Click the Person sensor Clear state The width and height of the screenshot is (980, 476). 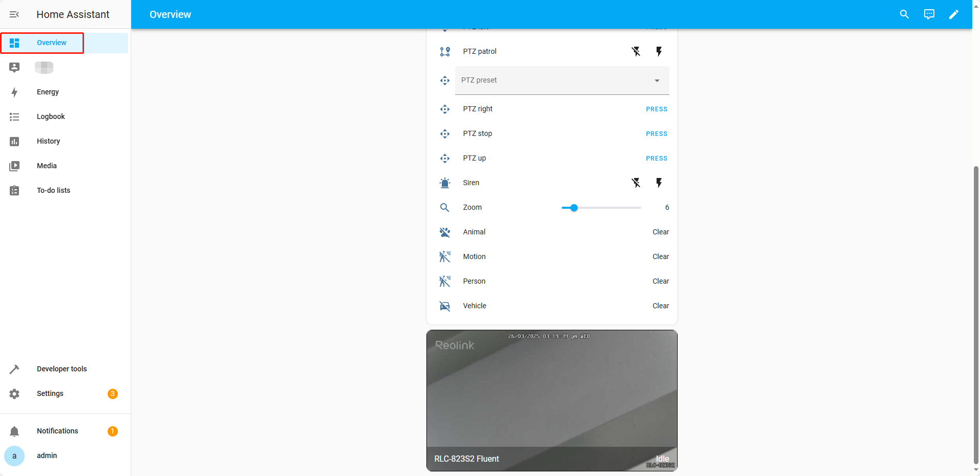(661, 282)
